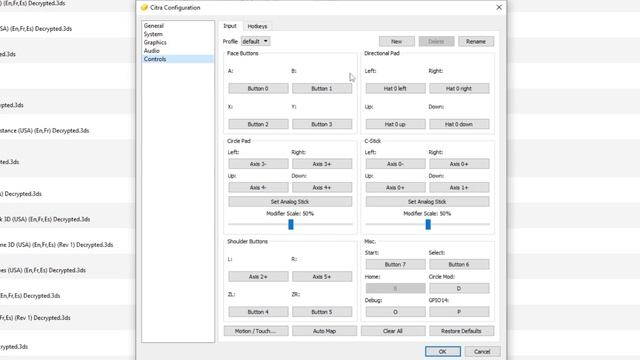
Task: Click Set Analog Stick under Circle Pad
Action: tap(290, 202)
